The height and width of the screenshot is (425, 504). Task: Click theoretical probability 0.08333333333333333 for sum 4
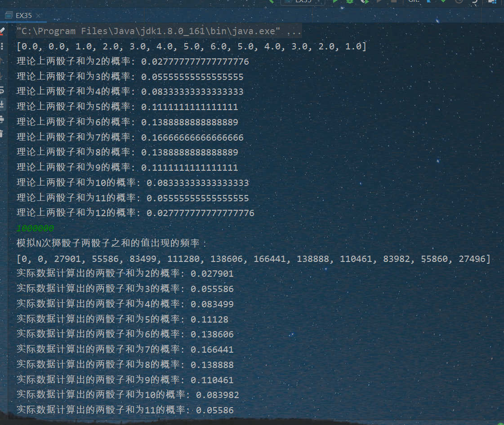pyautogui.click(x=192, y=92)
